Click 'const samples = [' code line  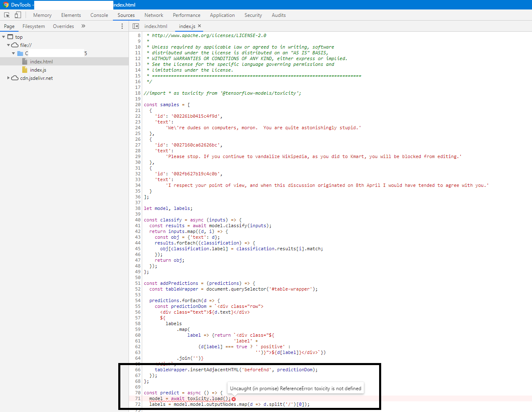click(x=167, y=105)
